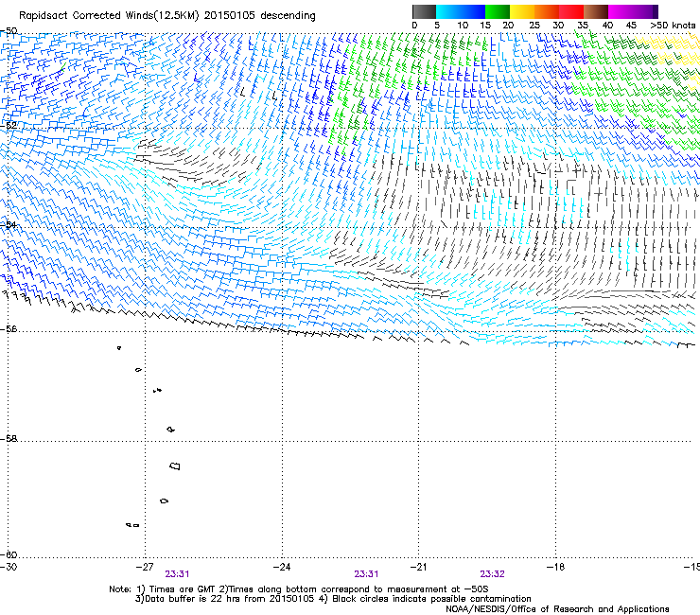This screenshot has height=615, width=700.
Task: Pick the cyan 5-10 knots legend color
Action: [x=448, y=11]
